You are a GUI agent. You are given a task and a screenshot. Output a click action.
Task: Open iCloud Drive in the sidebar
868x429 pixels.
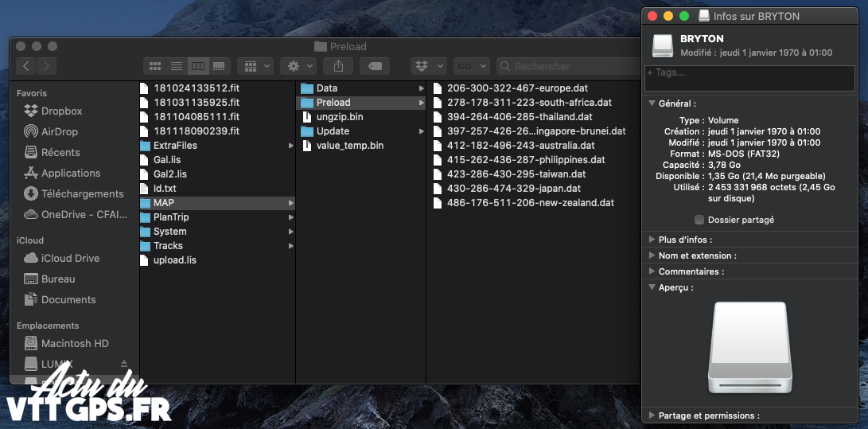pos(61,258)
